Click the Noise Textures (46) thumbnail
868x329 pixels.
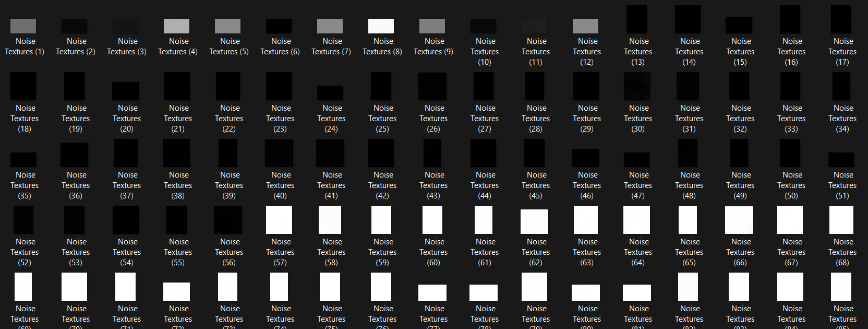click(x=586, y=158)
